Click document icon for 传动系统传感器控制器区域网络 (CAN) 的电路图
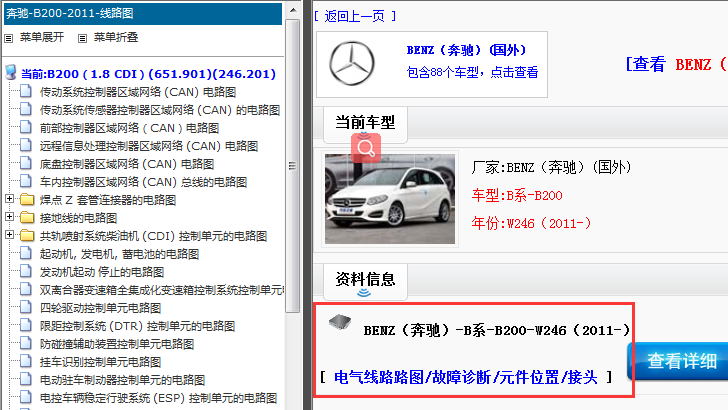The image size is (728, 410). coord(26,109)
